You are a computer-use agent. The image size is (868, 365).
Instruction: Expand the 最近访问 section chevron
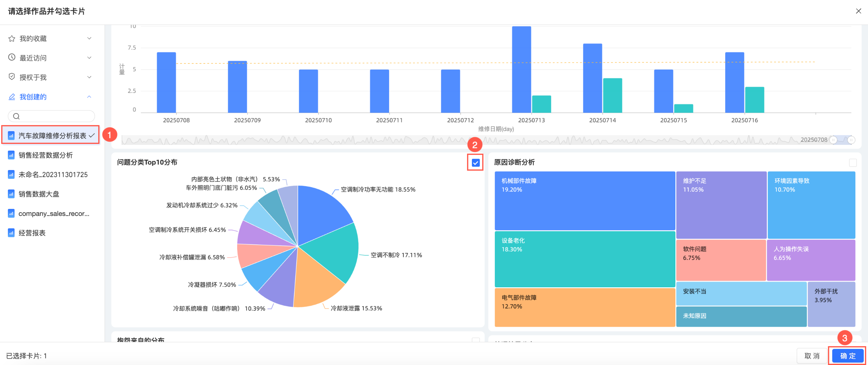pyautogui.click(x=89, y=58)
